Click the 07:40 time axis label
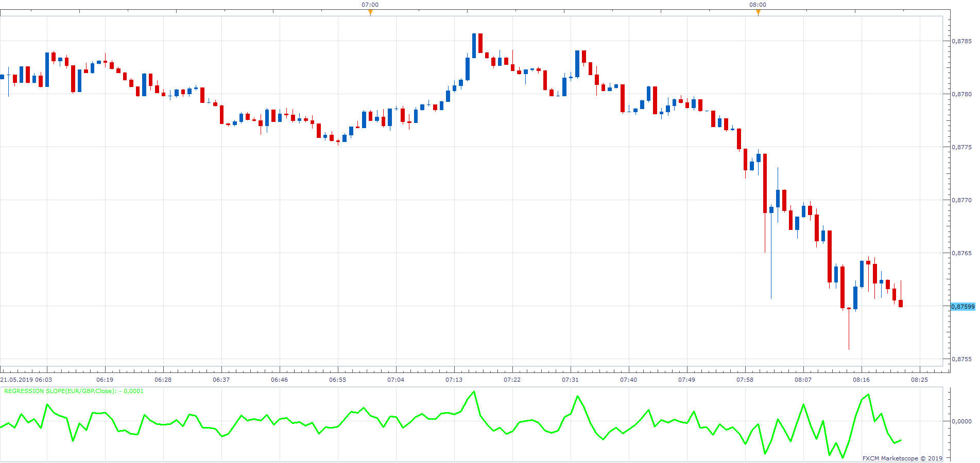The width and height of the screenshot is (980, 463). (x=629, y=380)
